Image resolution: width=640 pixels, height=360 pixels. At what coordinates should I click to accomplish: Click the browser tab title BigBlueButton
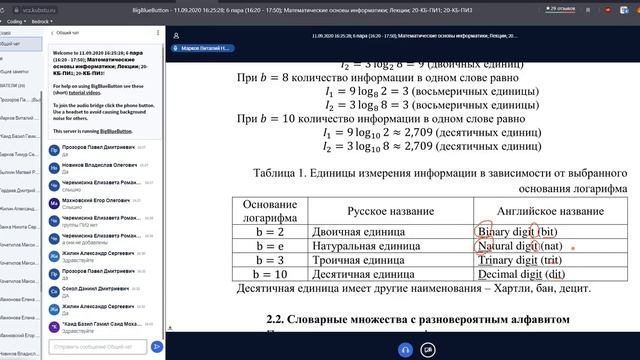coord(302,10)
